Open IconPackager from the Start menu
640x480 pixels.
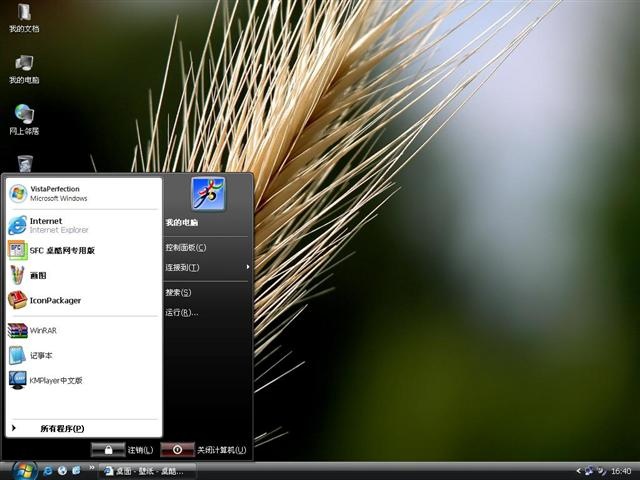54,300
